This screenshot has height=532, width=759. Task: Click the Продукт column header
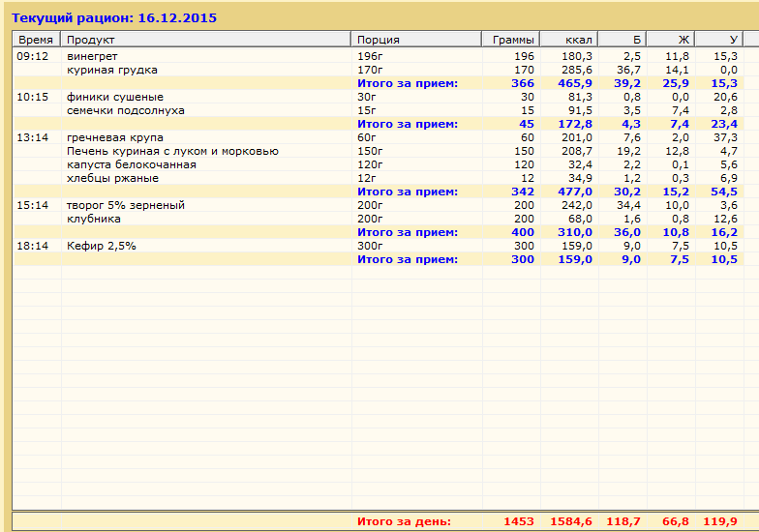(x=205, y=40)
